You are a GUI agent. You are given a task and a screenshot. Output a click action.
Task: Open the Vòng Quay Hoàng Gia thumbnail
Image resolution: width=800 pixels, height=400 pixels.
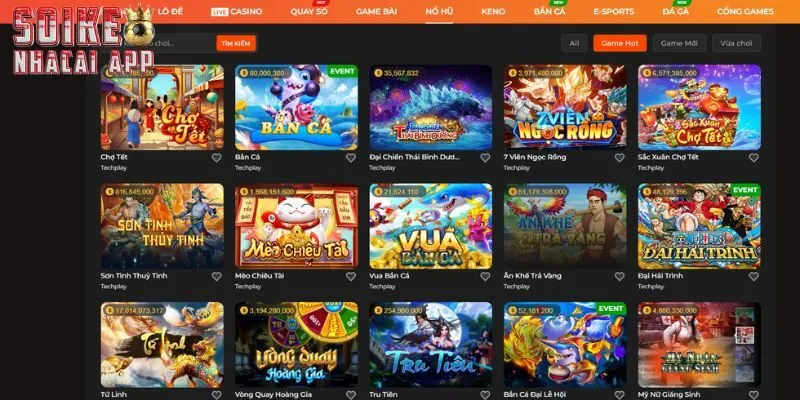coord(296,344)
